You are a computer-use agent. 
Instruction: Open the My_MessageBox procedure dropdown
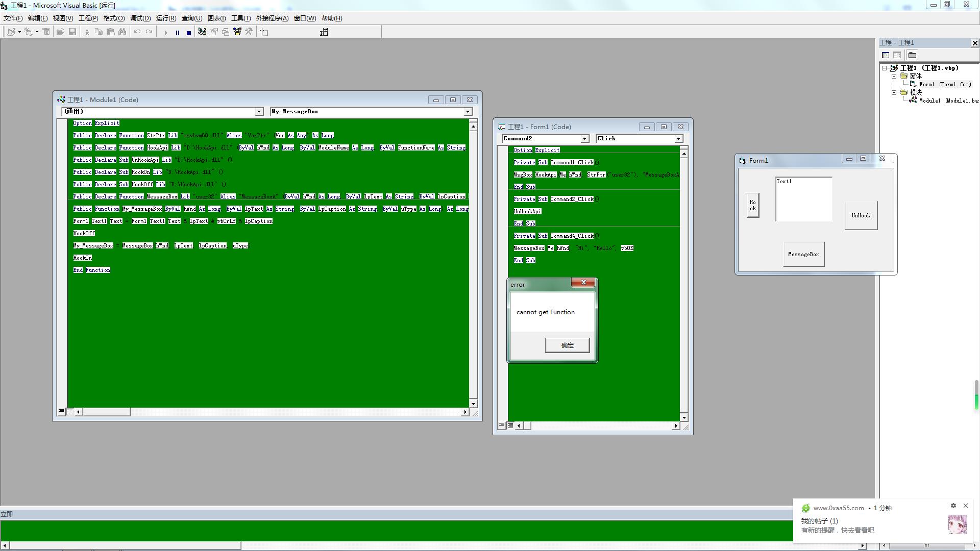pyautogui.click(x=467, y=112)
